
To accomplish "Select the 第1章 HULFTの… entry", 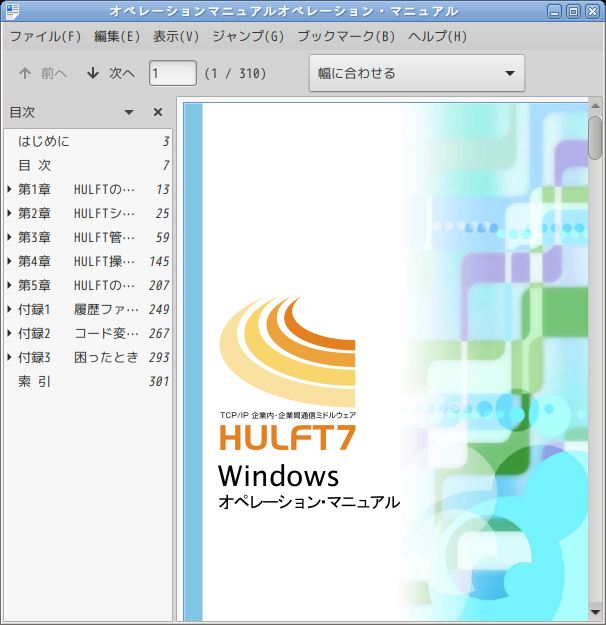I will 89,189.
